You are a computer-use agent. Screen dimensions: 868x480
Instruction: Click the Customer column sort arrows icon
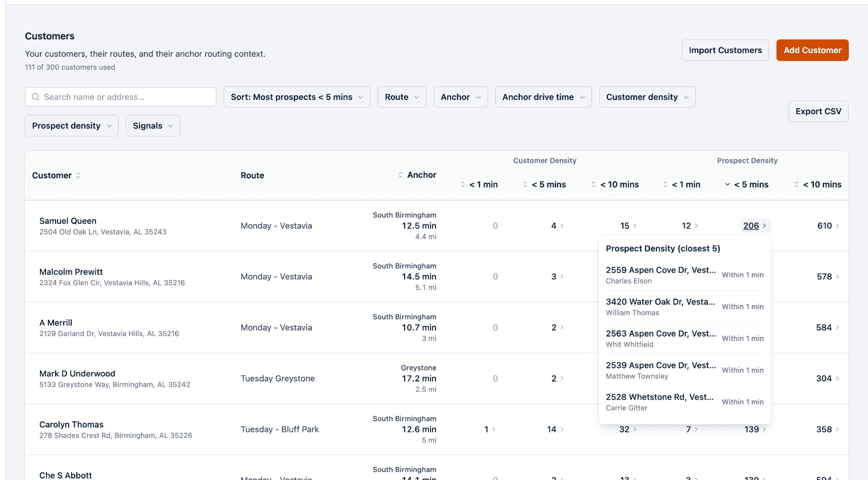[x=78, y=175]
